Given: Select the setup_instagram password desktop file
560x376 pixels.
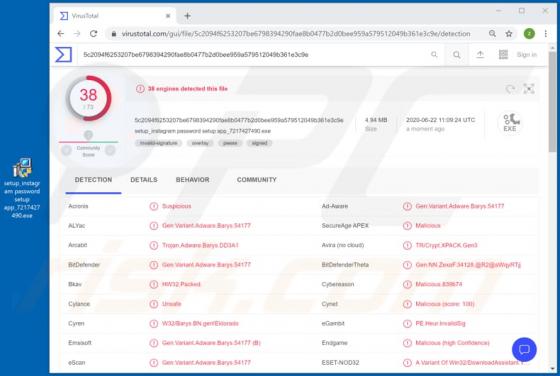Looking at the screenshot, I should click(x=22, y=188).
